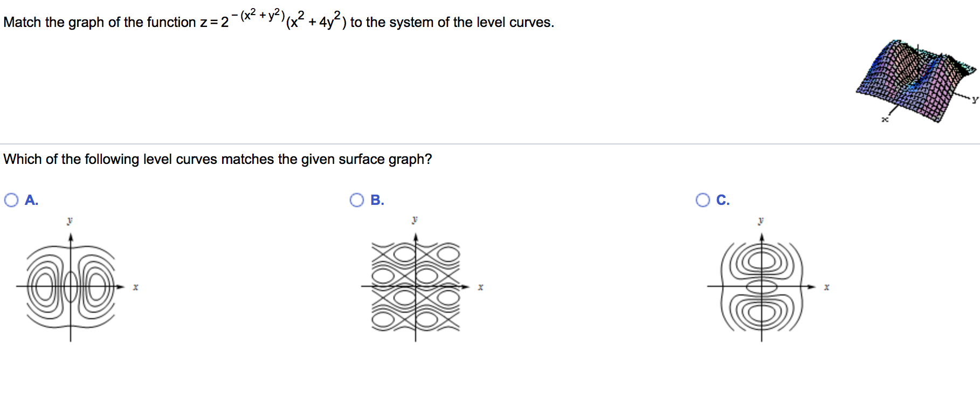Screen dimensions: 980x399
Task: Click the y-axis label on the surface graph
Action: (975, 100)
